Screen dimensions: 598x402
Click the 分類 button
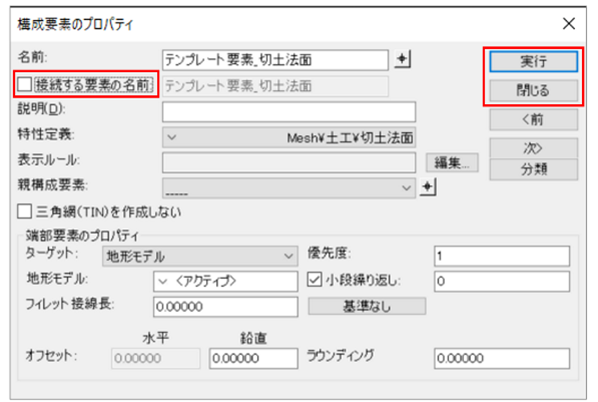(534, 169)
